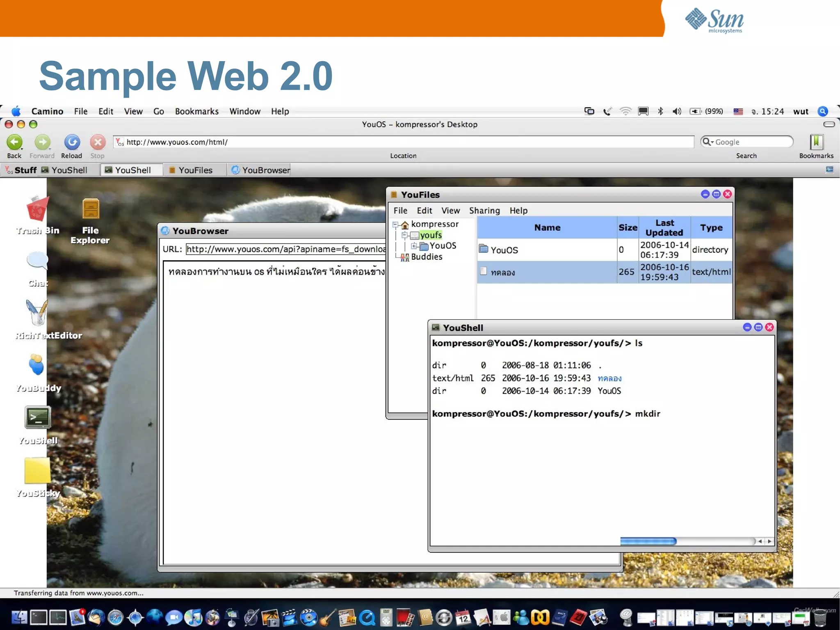Click the ทดลอง link in YouShell output
Image resolution: width=840 pixels, height=630 pixels.
coord(609,378)
